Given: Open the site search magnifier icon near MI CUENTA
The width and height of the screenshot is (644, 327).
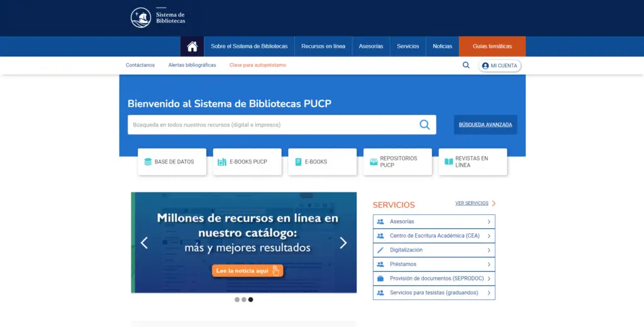Looking at the screenshot, I should pos(466,65).
